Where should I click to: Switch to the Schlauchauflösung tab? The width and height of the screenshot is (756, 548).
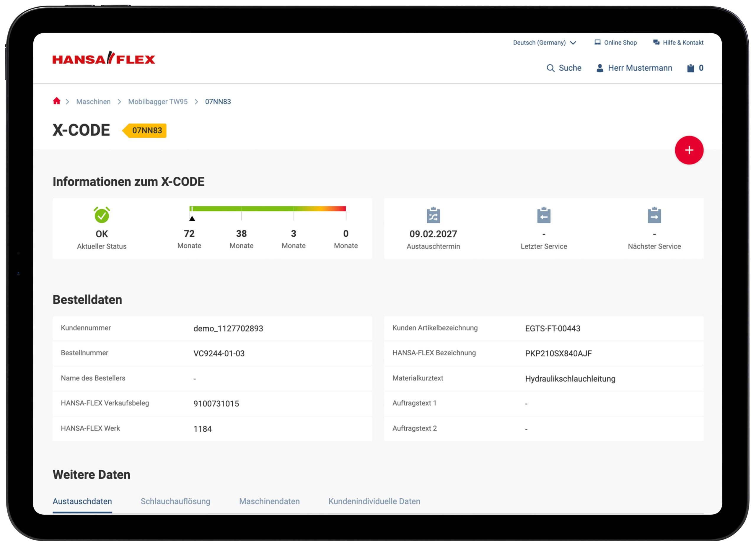175,501
